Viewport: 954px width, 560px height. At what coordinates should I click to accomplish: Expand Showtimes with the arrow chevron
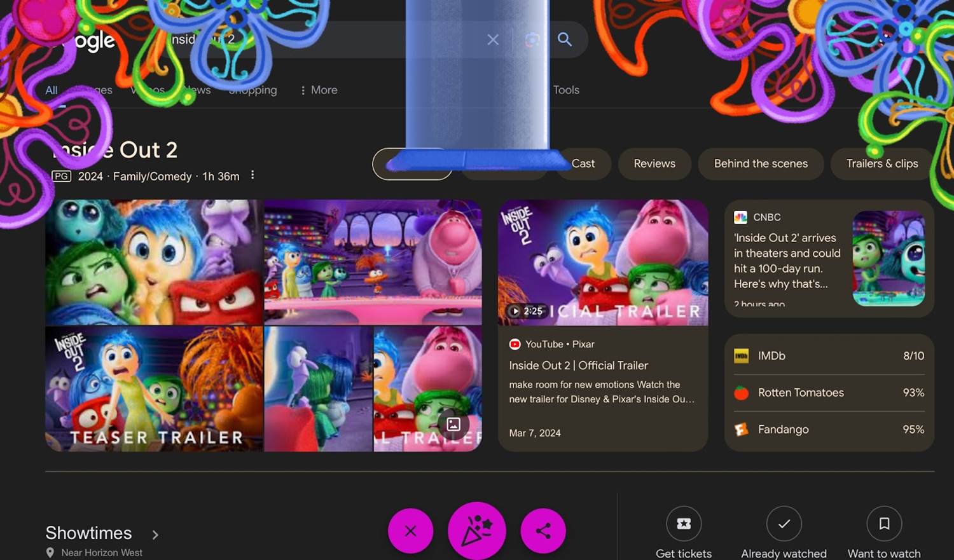tap(155, 535)
